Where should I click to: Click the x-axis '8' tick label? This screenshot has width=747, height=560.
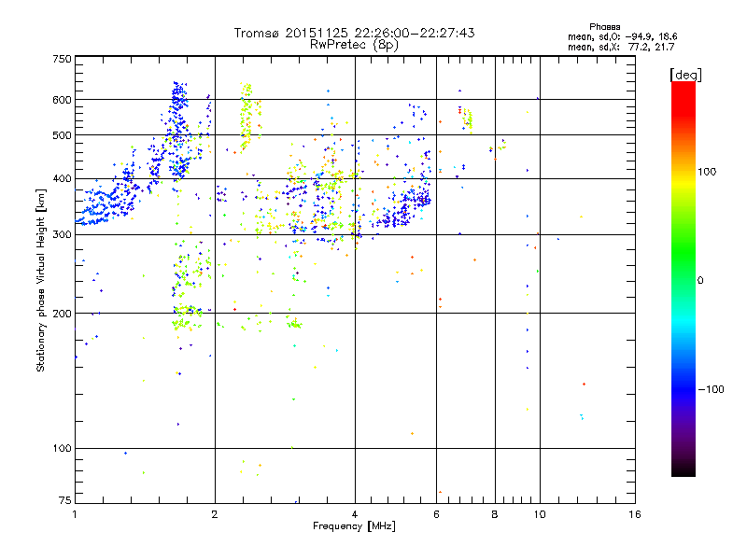pyautogui.click(x=495, y=514)
